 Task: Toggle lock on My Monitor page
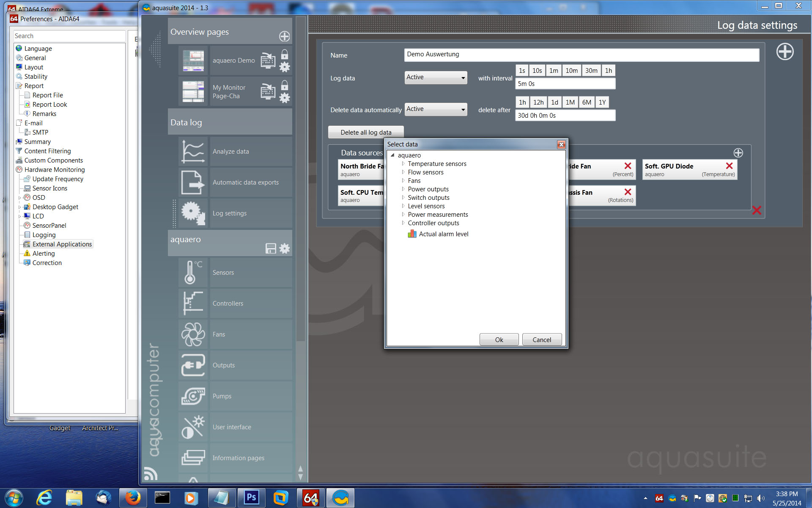[285, 86]
